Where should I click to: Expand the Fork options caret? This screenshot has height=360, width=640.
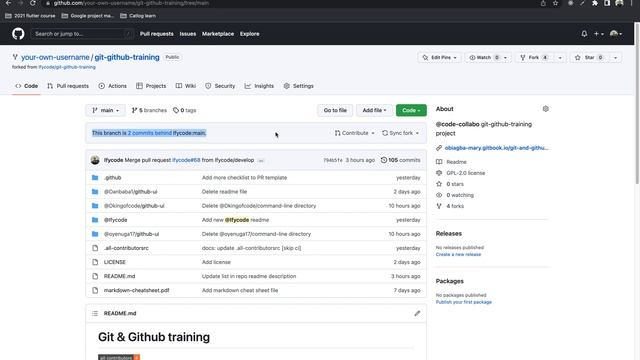560,58
